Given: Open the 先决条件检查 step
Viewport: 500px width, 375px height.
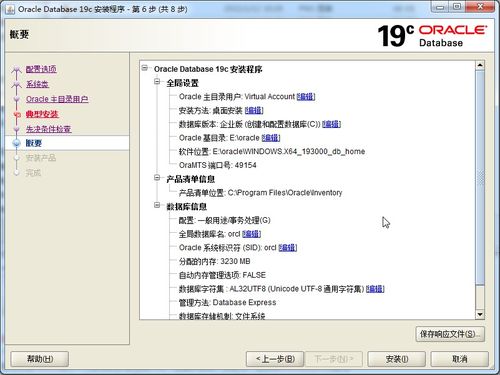Looking at the screenshot, I should tap(49, 129).
